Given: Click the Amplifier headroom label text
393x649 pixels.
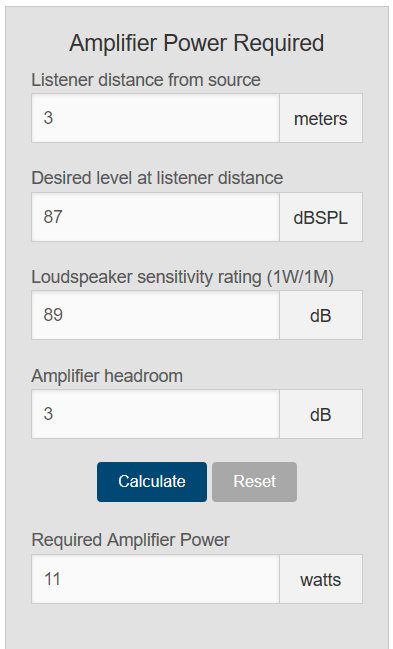Looking at the screenshot, I should click(107, 376).
